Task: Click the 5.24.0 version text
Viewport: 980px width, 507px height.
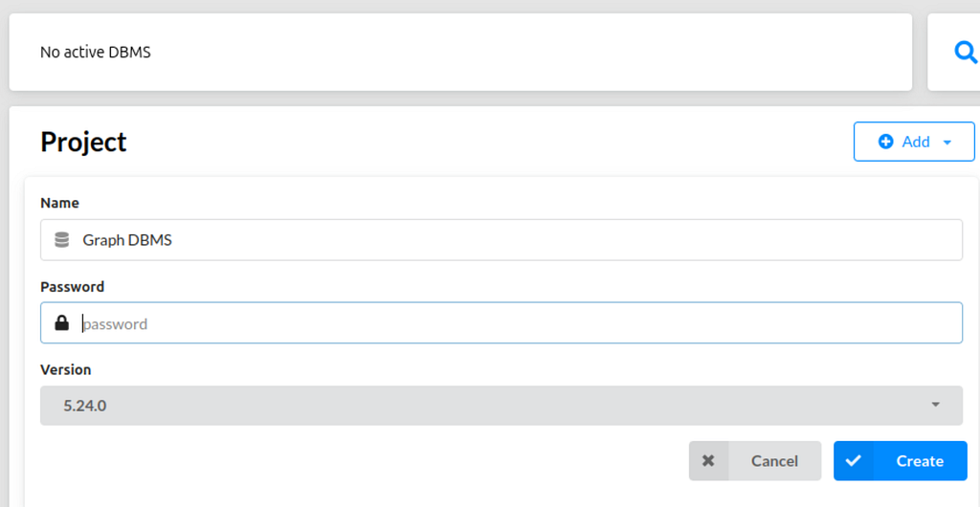Action: coord(85,406)
